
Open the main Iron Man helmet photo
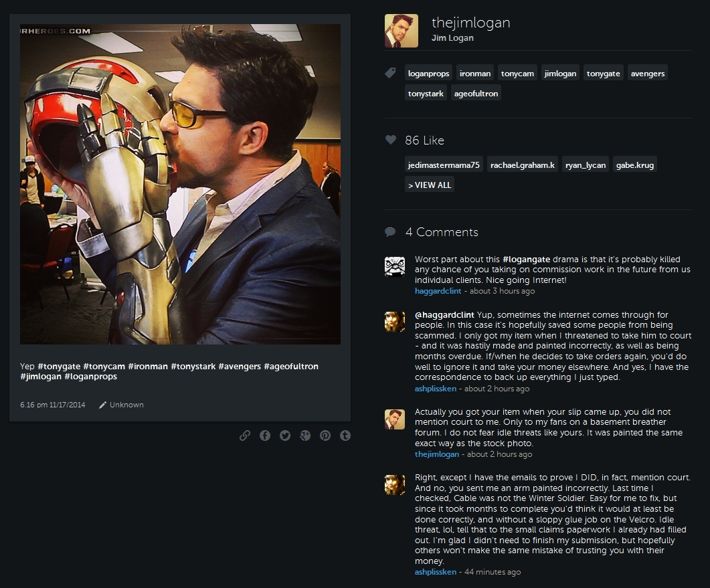[x=180, y=184]
